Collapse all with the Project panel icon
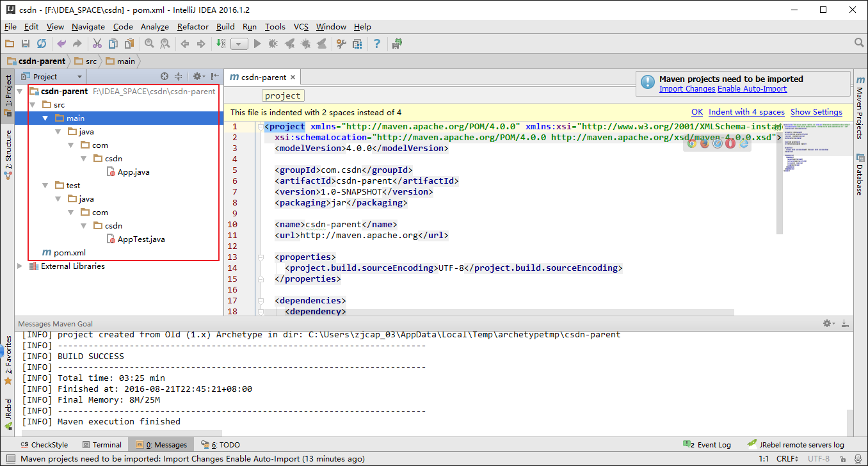The width and height of the screenshot is (868, 466). pos(179,76)
